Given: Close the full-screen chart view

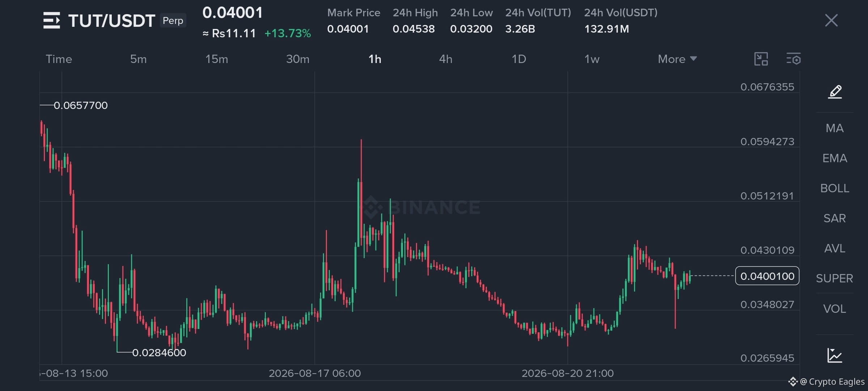Looking at the screenshot, I should tap(831, 20).
